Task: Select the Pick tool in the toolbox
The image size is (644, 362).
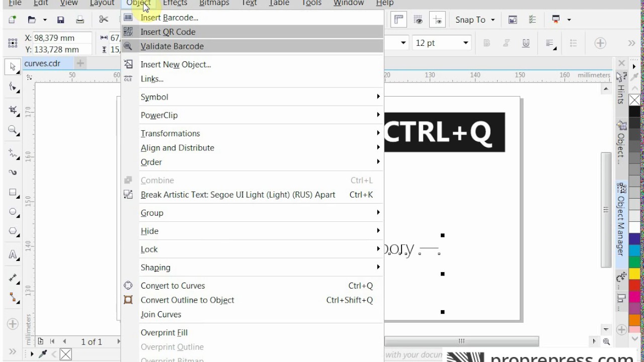Action: (13, 67)
